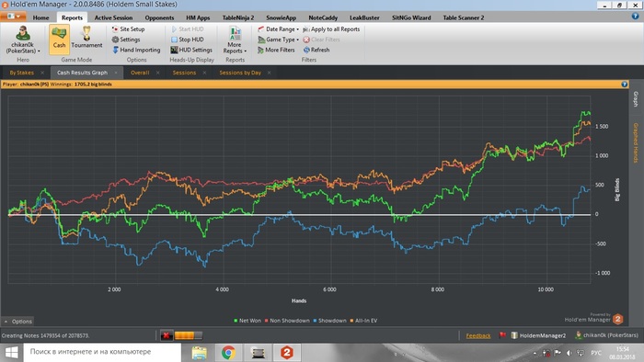The height and width of the screenshot is (362, 644).
Task: Click Stop HUD
Action: (188, 40)
